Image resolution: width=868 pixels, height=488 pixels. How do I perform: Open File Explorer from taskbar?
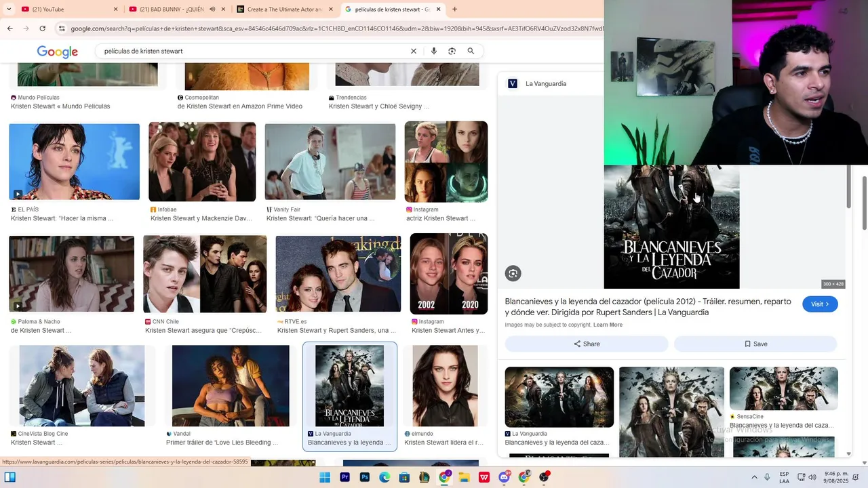465,477
